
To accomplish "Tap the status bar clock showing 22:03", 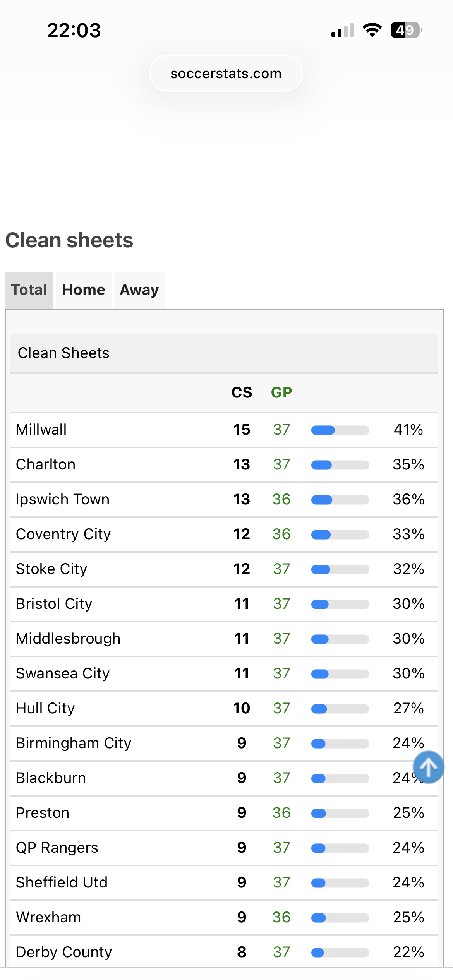I will pyautogui.click(x=74, y=30).
